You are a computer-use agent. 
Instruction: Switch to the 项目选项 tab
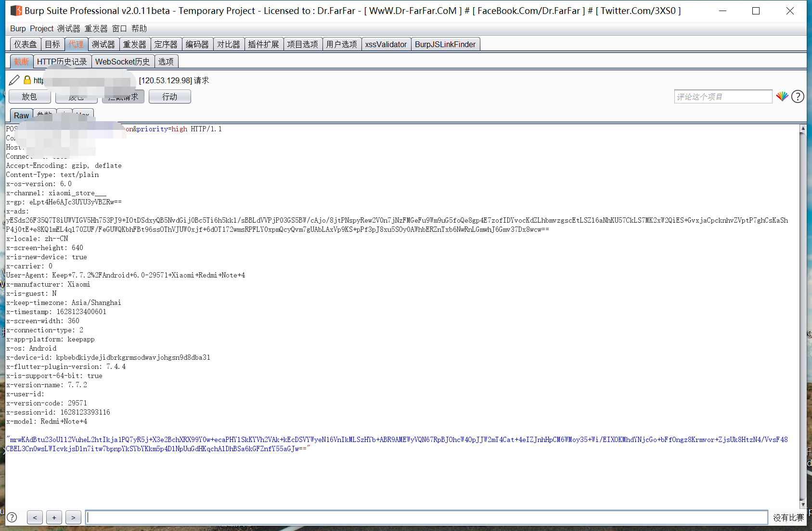point(303,44)
